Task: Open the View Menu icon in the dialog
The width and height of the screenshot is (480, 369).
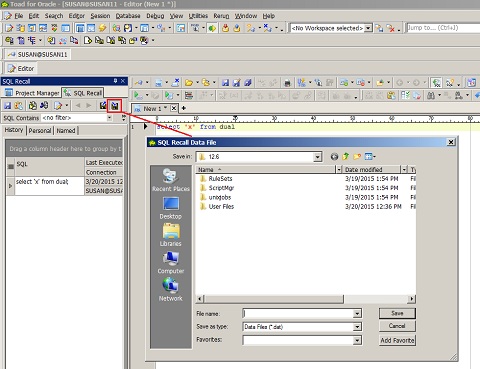Action: click(x=370, y=156)
